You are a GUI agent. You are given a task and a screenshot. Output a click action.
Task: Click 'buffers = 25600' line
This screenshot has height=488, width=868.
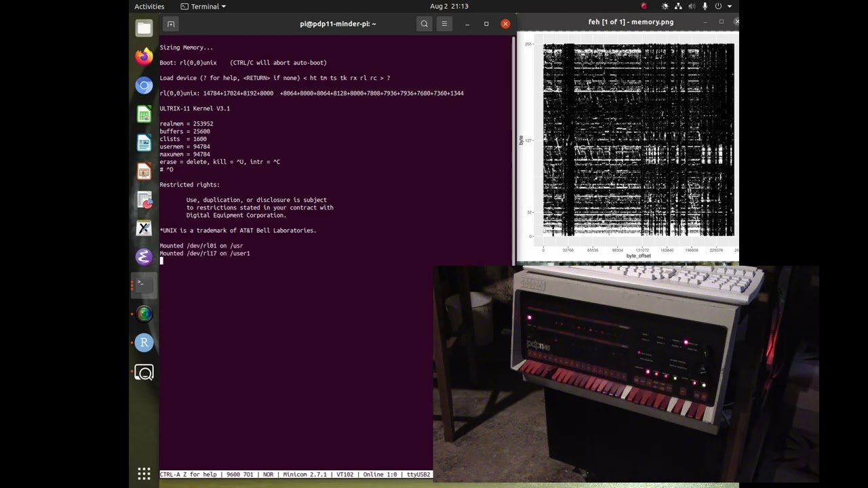(184, 131)
